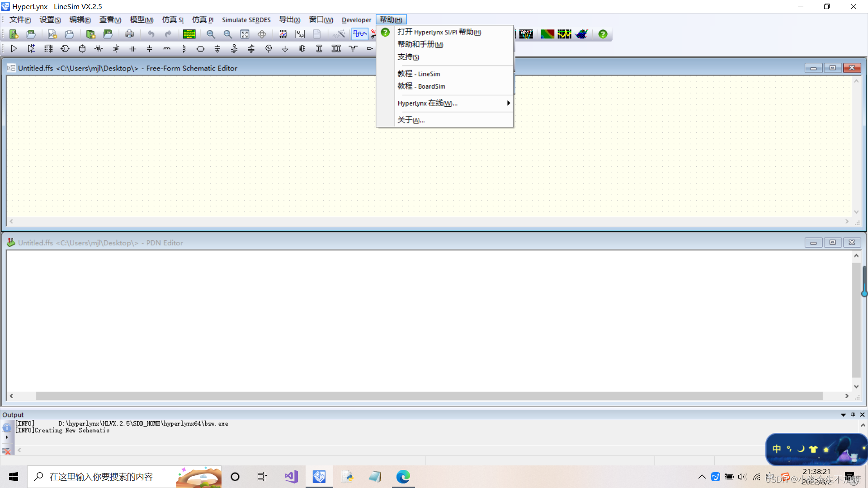Image resolution: width=868 pixels, height=488 pixels.
Task: Open the 模型 (Models) menu
Action: coord(142,20)
